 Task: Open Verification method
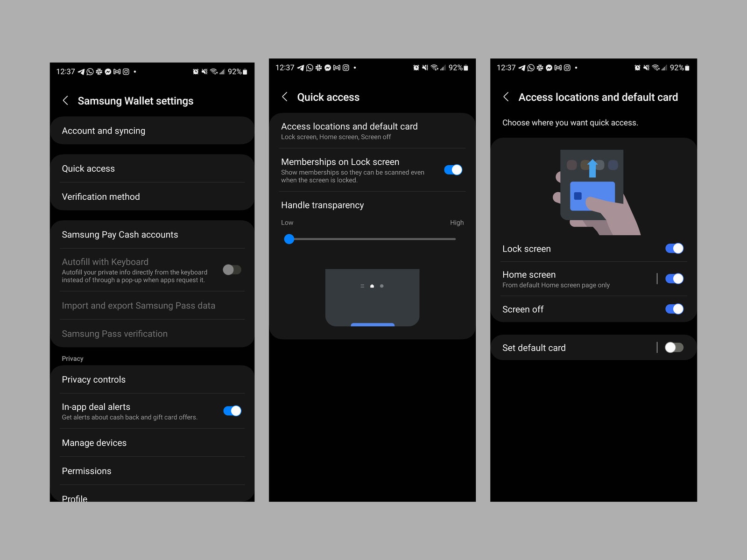pyautogui.click(x=152, y=196)
